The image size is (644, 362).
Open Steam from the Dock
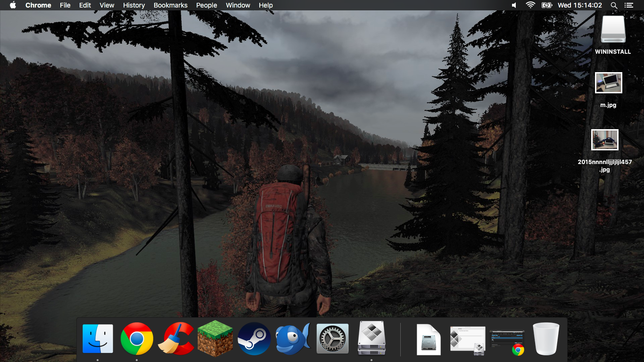254,339
